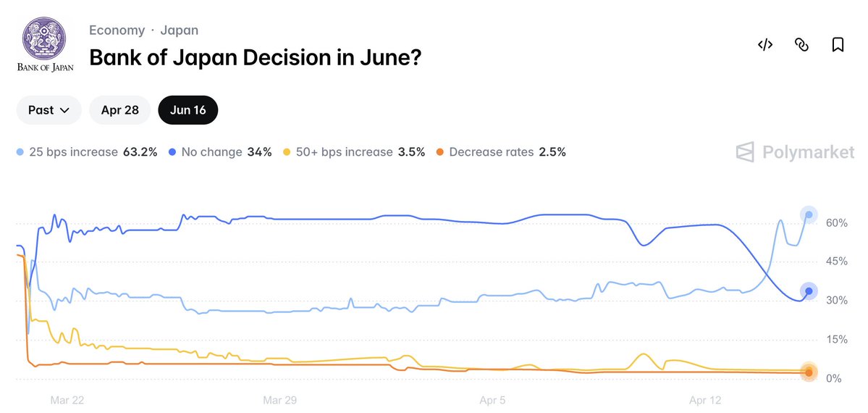Bookmark this market
868x413 pixels.
click(838, 45)
